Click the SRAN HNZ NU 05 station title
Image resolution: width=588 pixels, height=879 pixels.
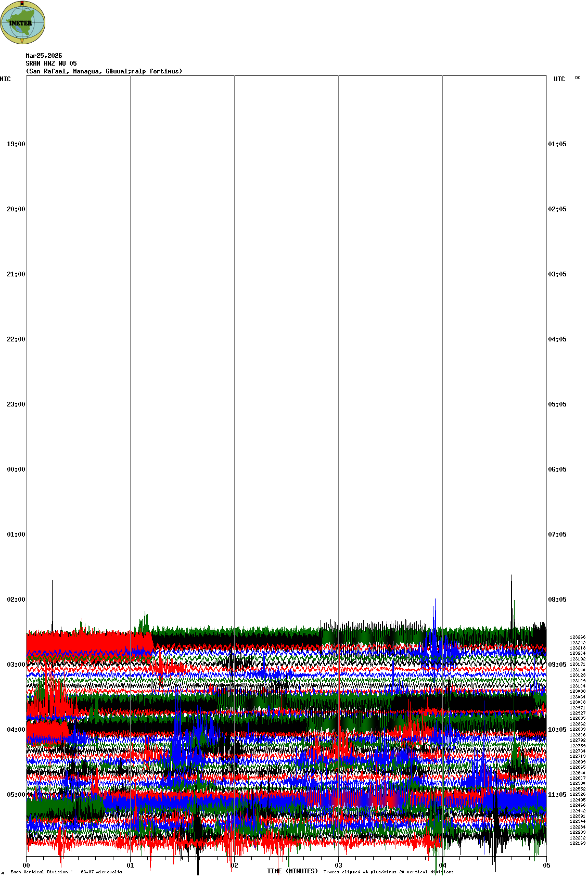tap(51, 63)
